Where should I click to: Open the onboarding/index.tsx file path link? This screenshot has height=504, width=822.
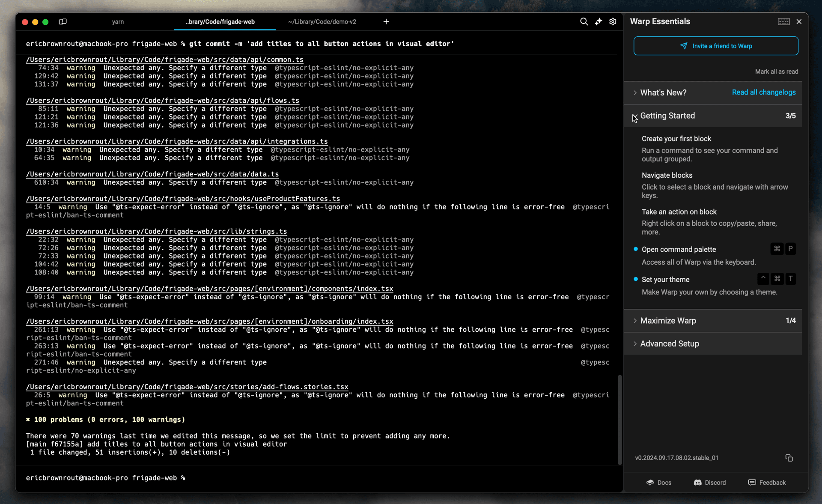[x=209, y=321]
